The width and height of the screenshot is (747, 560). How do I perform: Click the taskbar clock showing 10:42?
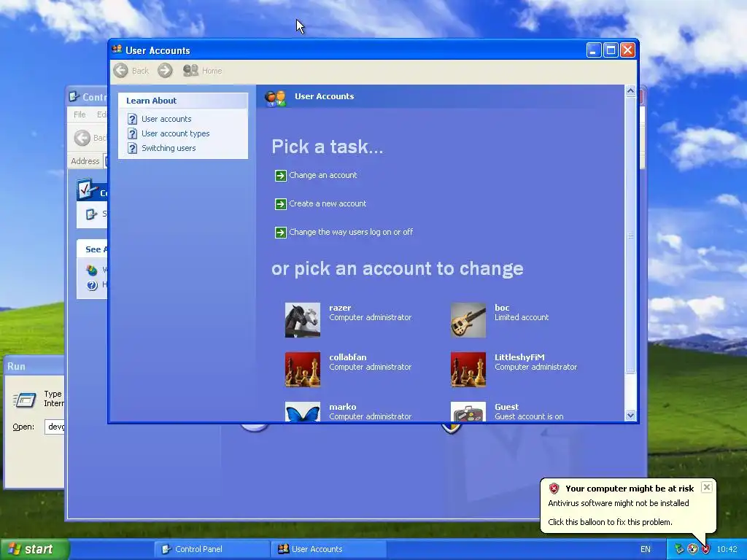[727, 549]
